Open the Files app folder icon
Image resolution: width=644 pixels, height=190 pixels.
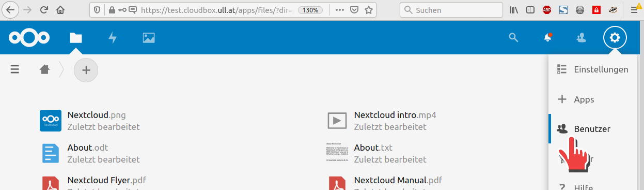coord(76,37)
